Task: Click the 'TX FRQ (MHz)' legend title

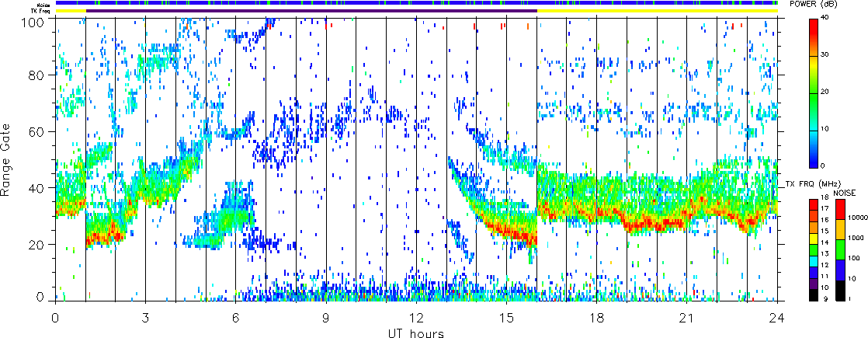Action: pos(813,184)
